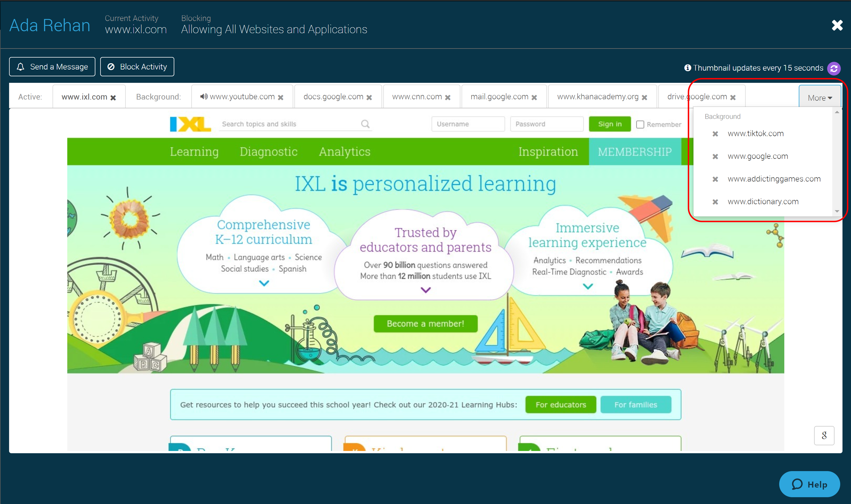Open www.dictionary.com in the More list
851x504 pixels.
(763, 202)
